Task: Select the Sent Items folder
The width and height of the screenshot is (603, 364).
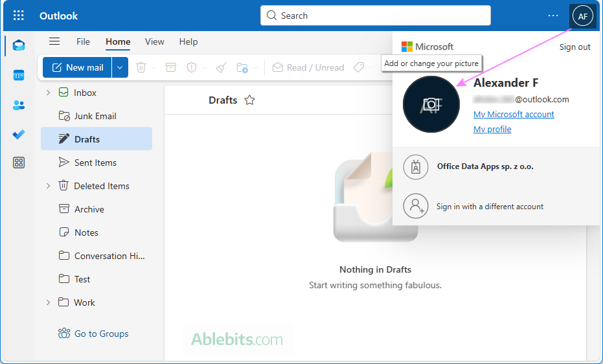Action: coord(95,163)
